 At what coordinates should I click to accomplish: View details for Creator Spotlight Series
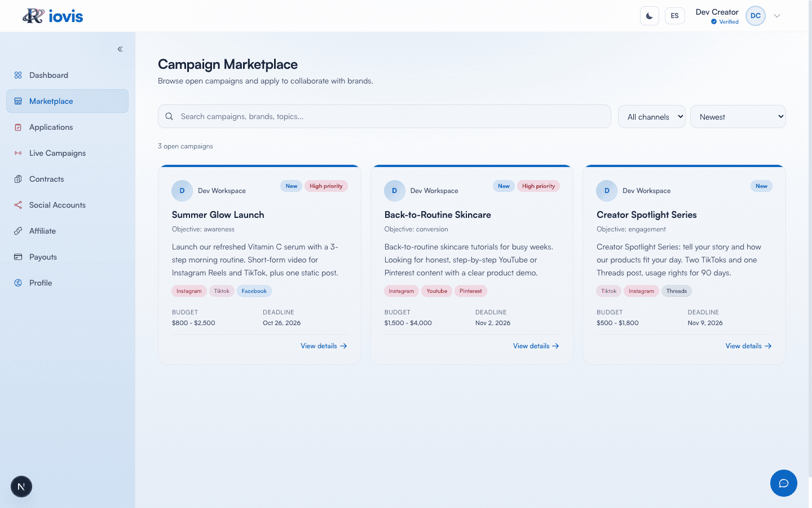(x=748, y=346)
